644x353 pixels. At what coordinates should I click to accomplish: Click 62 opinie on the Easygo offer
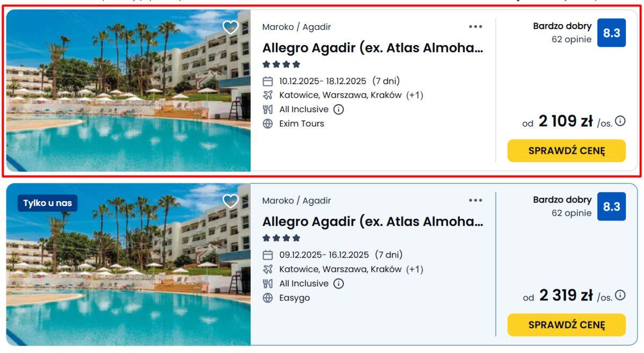[x=572, y=213]
